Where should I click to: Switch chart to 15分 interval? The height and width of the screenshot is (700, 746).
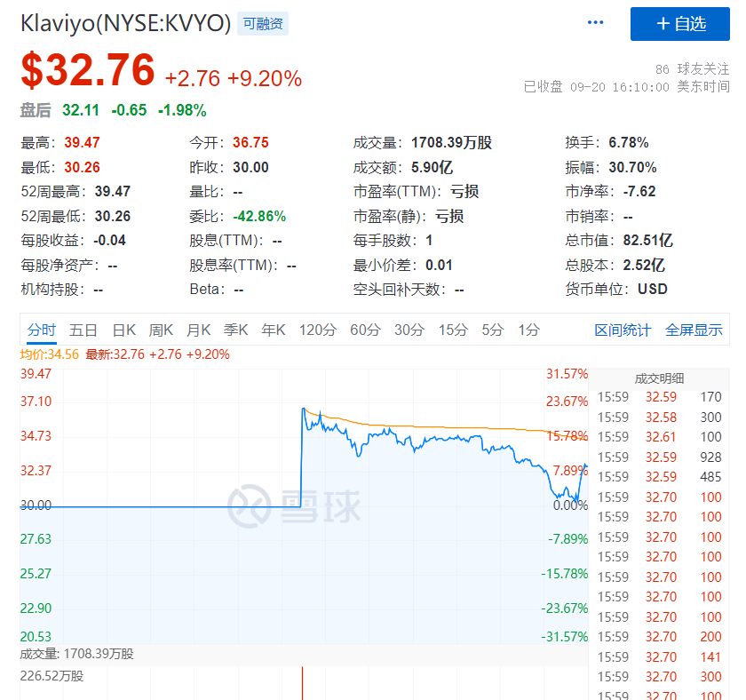[453, 329]
